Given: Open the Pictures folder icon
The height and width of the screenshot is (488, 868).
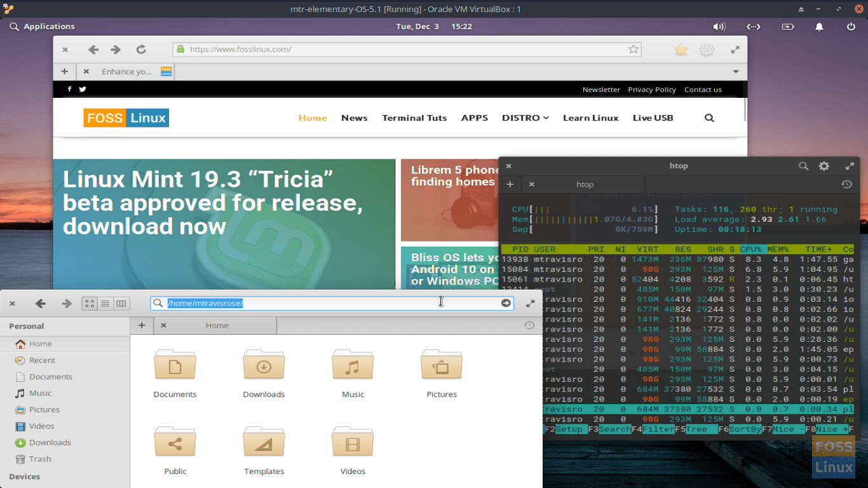Looking at the screenshot, I should [442, 365].
